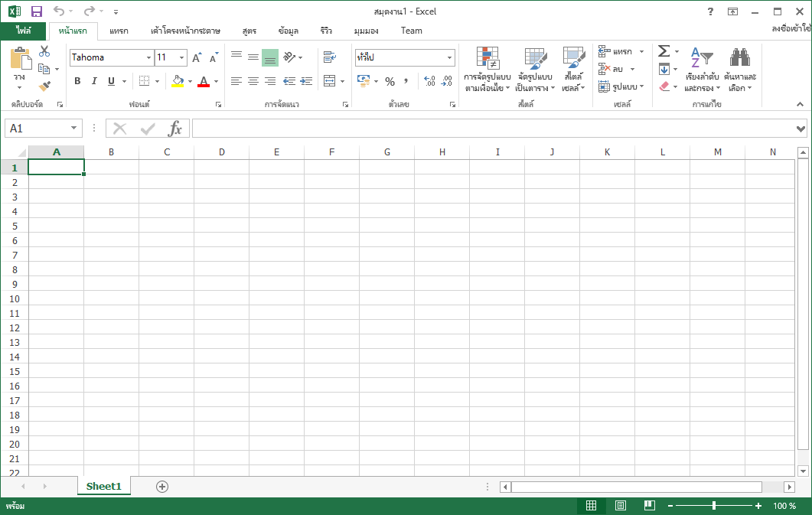812x515 pixels.
Task: Click the AutoSum sigma icon
Action: point(664,51)
